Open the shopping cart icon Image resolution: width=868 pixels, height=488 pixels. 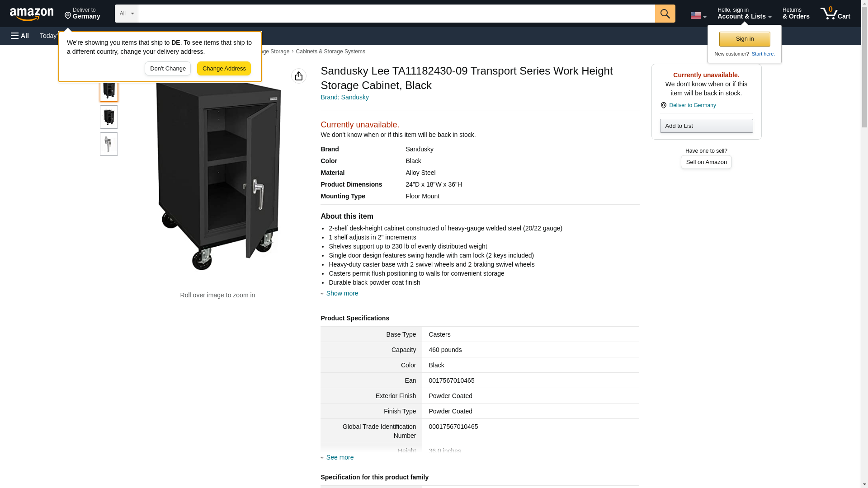pos(835,14)
